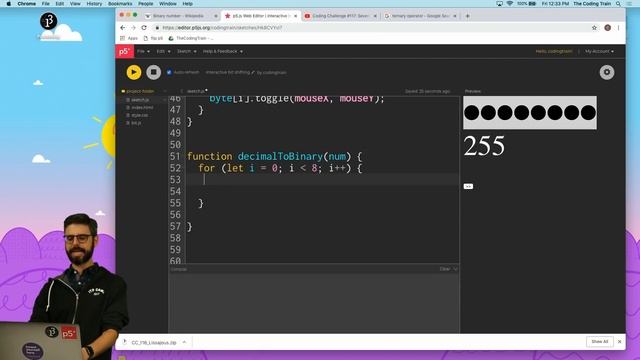Open macOS View menu
The width and height of the screenshot is (640, 360).
click(x=75, y=4)
